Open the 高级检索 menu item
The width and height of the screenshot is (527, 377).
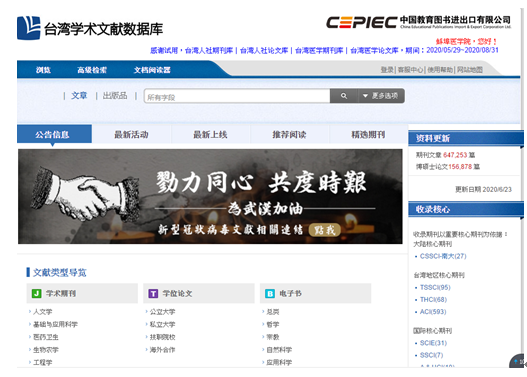92,70
